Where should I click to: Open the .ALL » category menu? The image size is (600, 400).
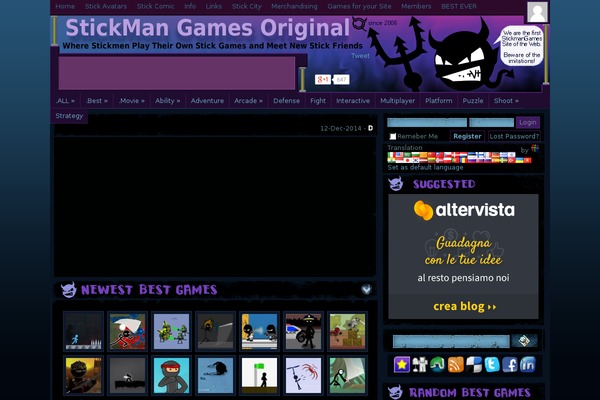[65, 101]
